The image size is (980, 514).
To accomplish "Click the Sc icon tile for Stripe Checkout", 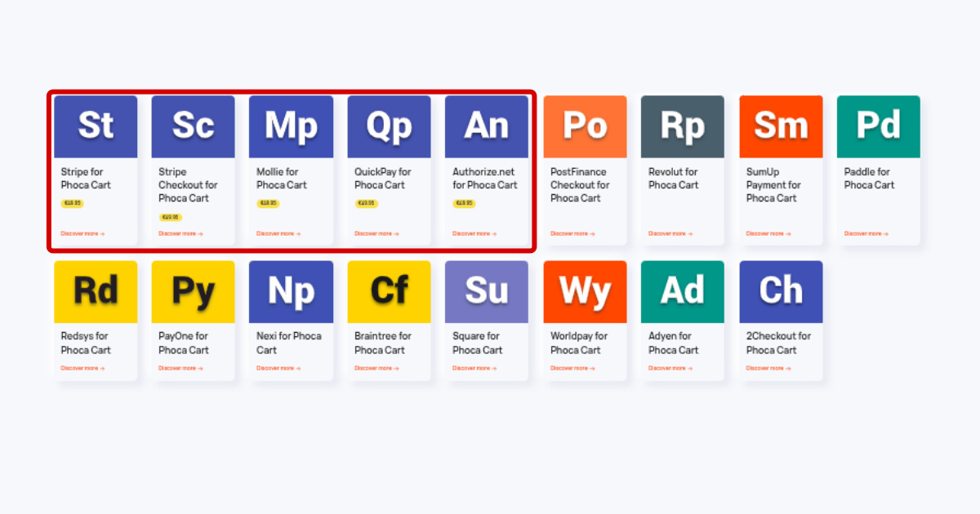I will click(194, 126).
